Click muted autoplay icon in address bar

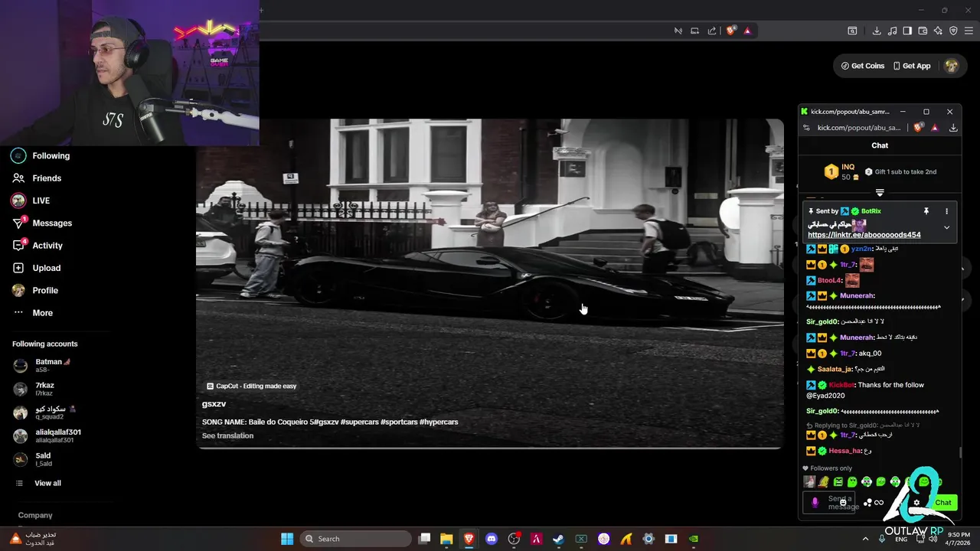click(678, 31)
